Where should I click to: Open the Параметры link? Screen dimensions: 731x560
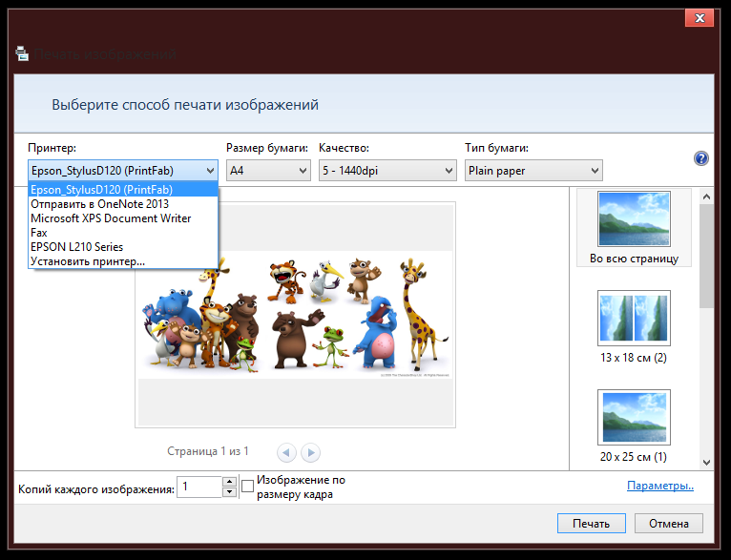(660, 486)
